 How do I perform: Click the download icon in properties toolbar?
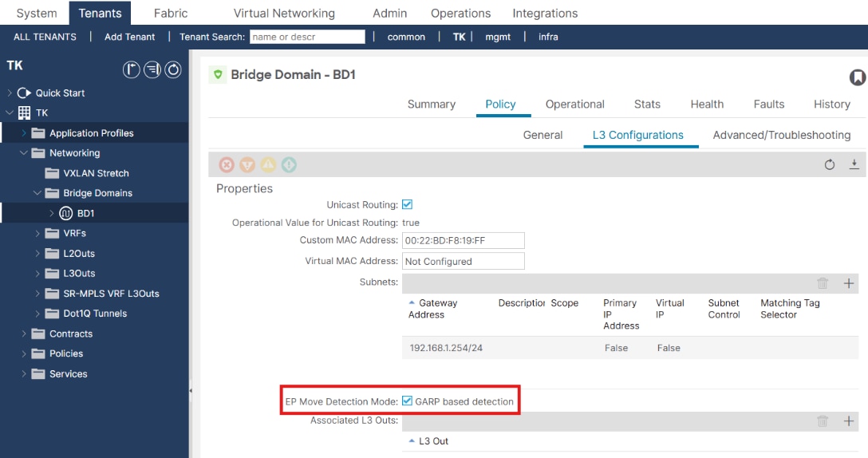click(x=854, y=164)
